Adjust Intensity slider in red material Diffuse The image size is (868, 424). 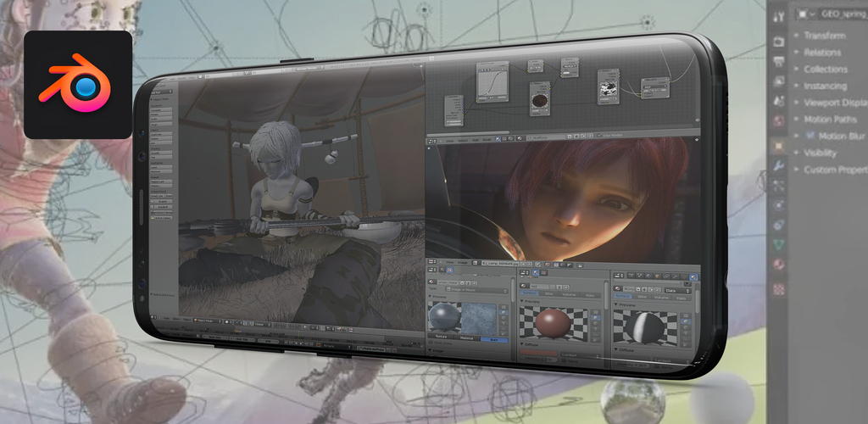pos(538,360)
